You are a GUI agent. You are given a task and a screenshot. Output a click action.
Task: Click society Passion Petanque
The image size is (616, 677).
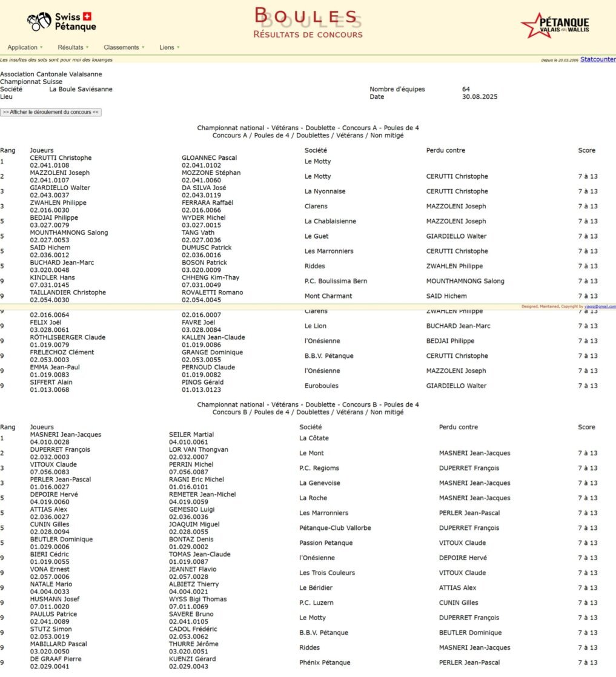[x=326, y=543]
